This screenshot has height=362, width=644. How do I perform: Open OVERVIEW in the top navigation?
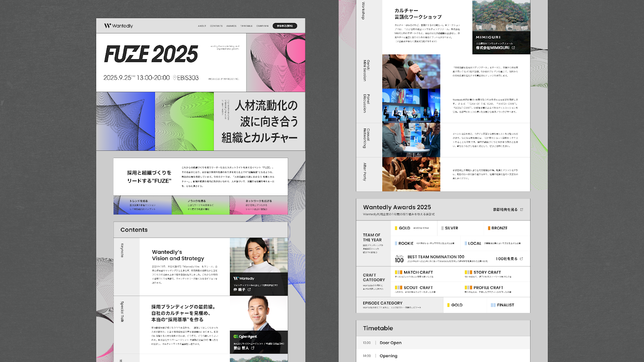(x=262, y=26)
